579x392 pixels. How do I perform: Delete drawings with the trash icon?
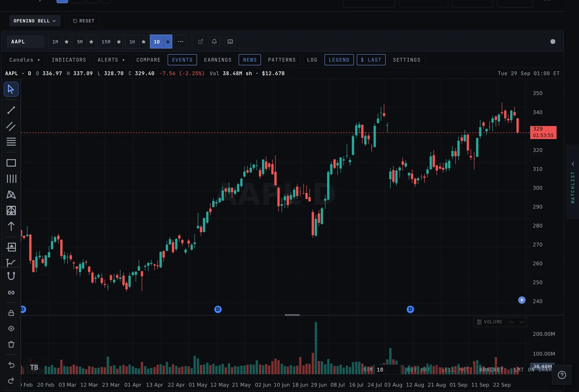pyautogui.click(x=11, y=344)
